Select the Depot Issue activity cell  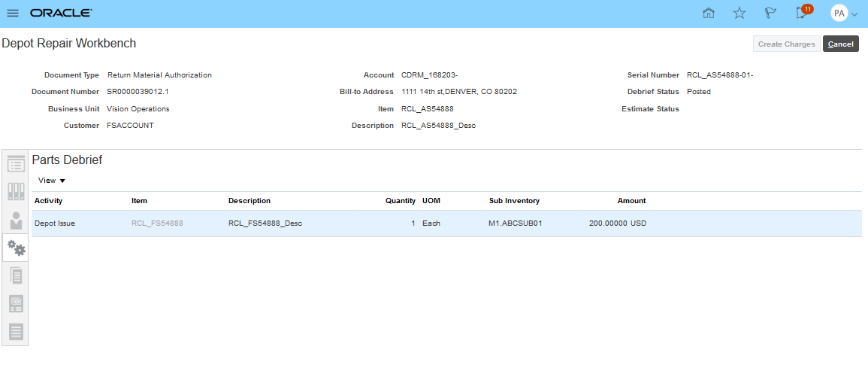point(55,223)
